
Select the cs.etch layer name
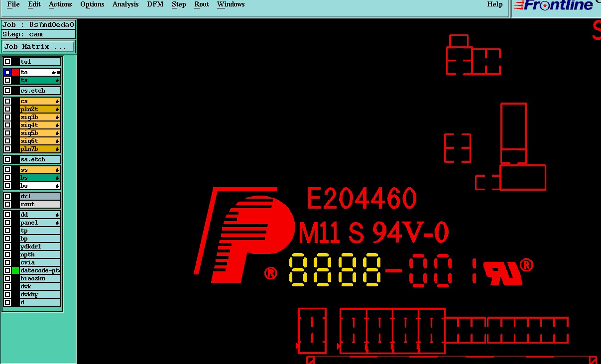40,91
